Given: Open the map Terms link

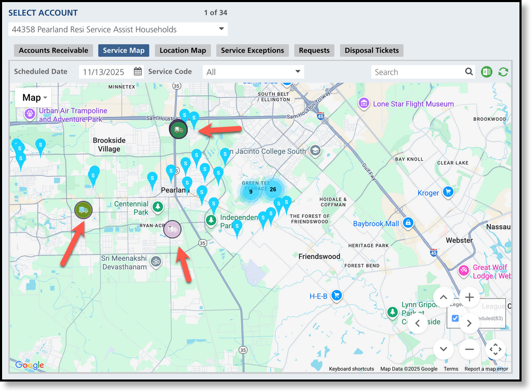Looking at the screenshot, I should (451, 369).
